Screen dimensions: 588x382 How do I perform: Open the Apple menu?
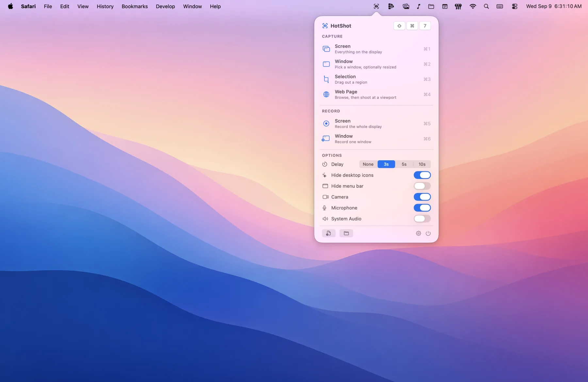coord(10,6)
